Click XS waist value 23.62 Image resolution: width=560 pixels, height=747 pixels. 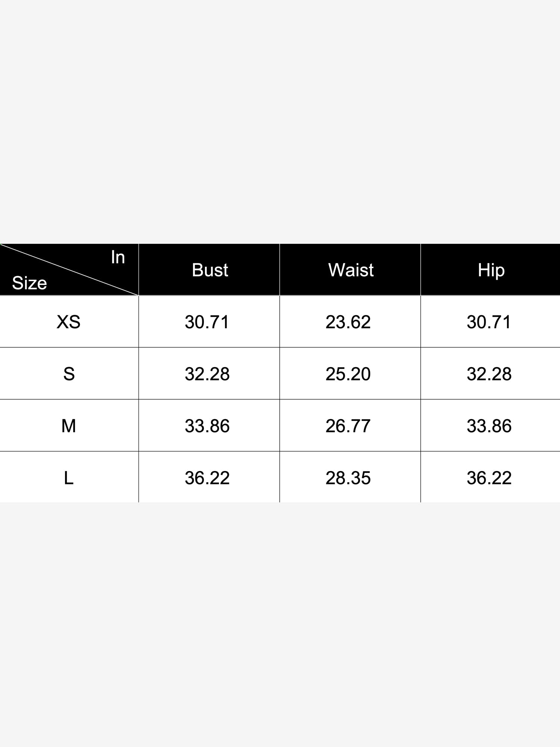click(x=348, y=322)
